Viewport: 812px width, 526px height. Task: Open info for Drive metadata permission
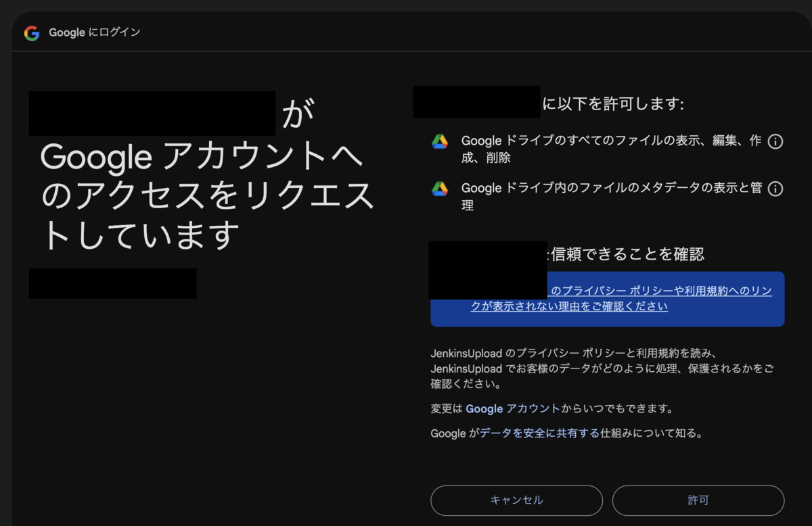(776, 189)
